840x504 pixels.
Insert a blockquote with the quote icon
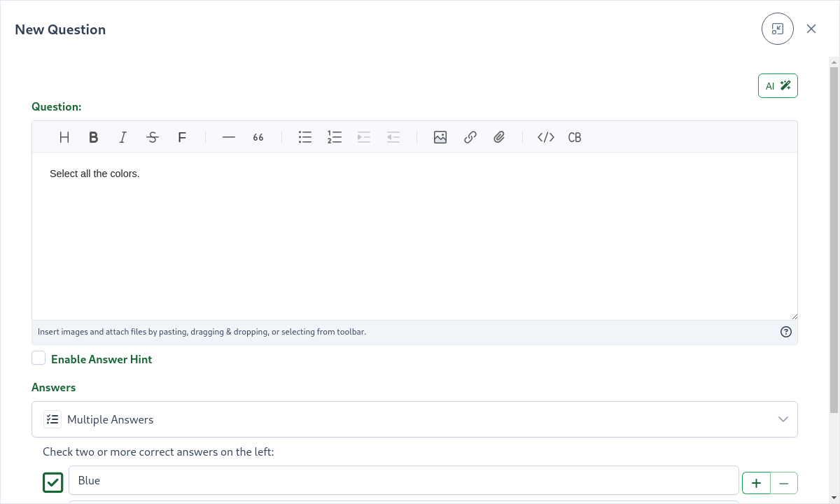coord(258,137)
